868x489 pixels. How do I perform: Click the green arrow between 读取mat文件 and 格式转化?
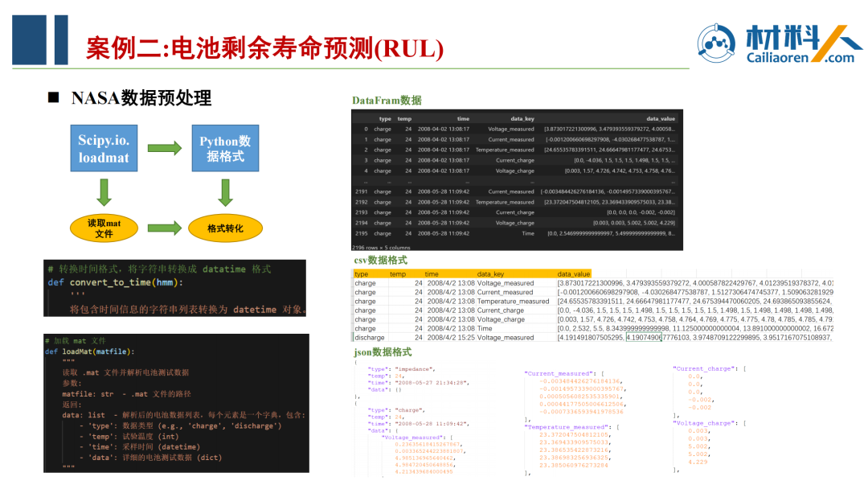(165, 228)
